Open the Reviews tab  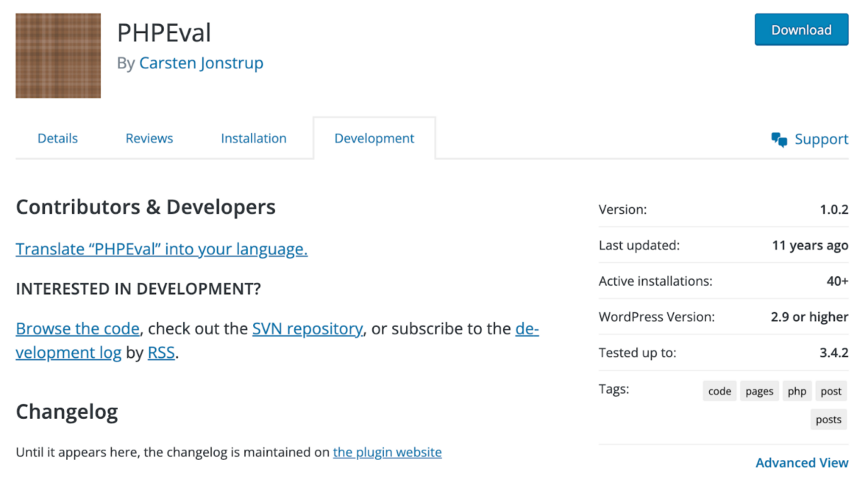point(149,138)
